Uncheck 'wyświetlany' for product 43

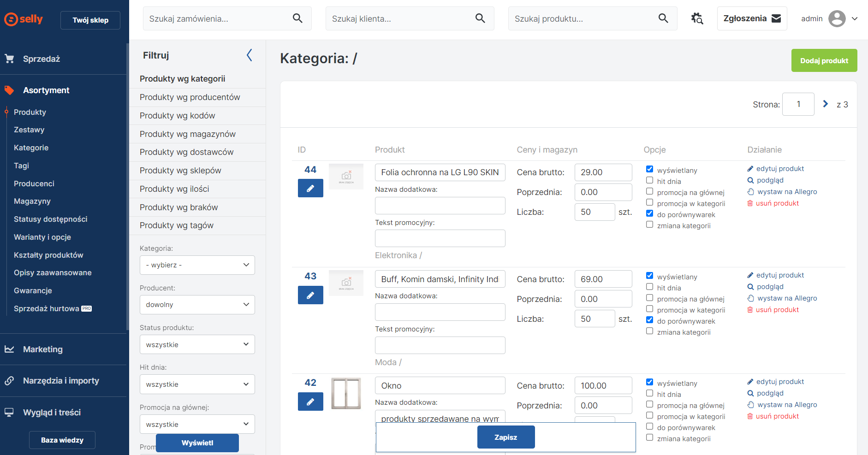point(649,276)
